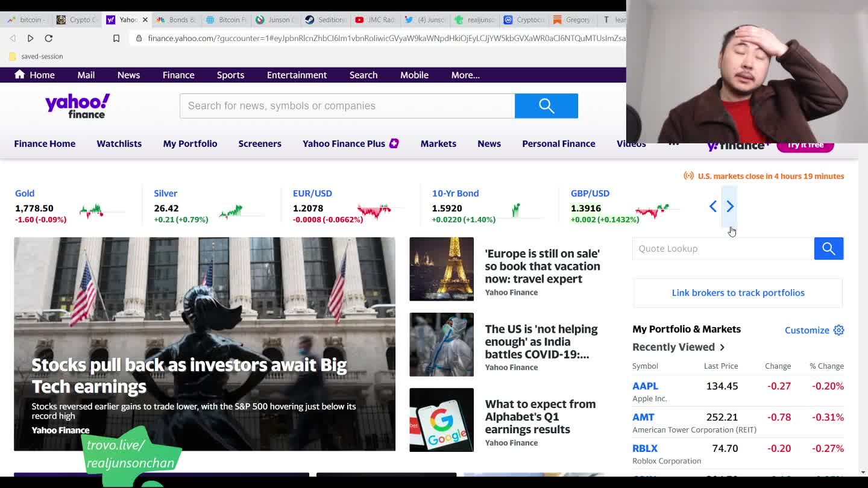
Task: Open Yahoo Finance Plus
Action: pos(344,143)
